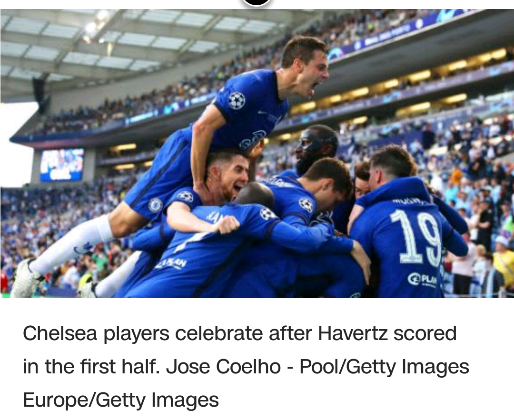Open the Chelsea players celebration photo

257,153
